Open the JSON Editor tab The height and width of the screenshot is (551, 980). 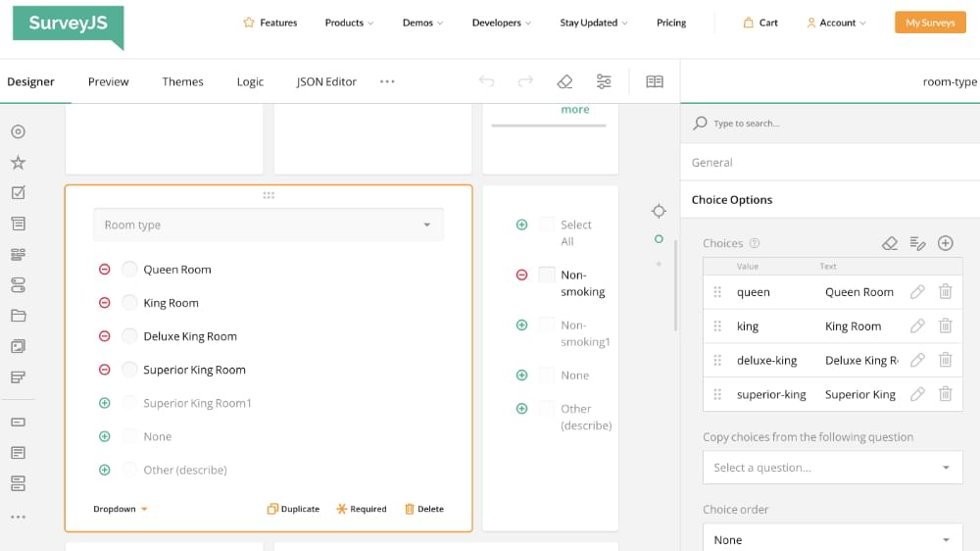326,81
